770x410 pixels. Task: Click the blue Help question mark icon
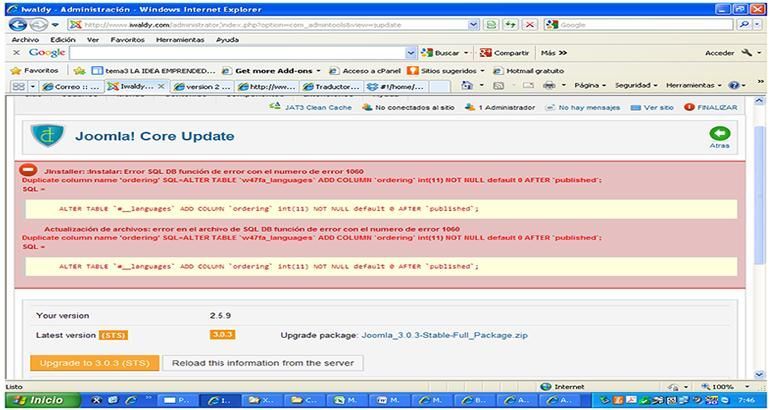click(x=734, y=85)
